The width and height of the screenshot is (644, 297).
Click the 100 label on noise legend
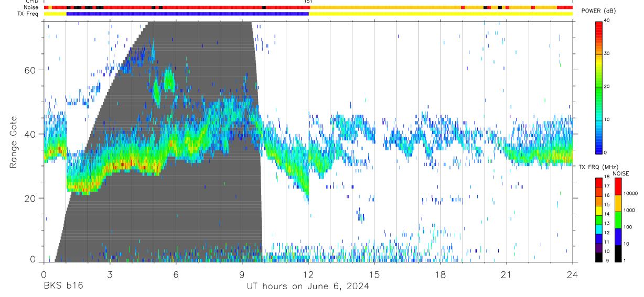tap(627, 227)
